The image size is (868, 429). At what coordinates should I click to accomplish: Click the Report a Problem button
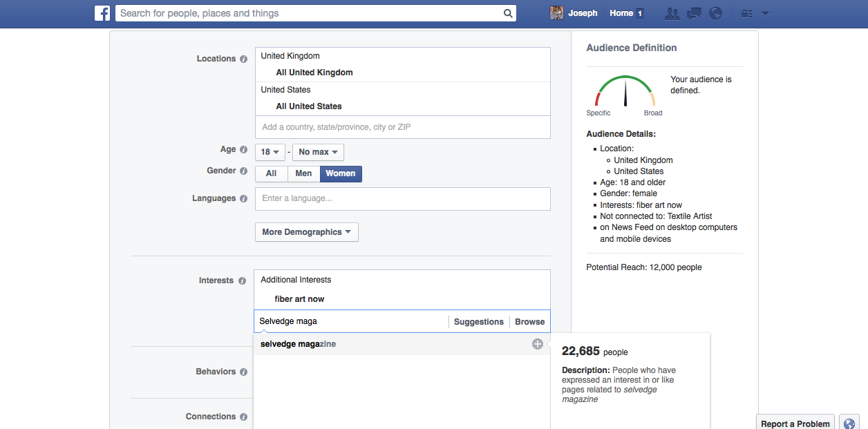pyautogui.click(x=796, y=423)
